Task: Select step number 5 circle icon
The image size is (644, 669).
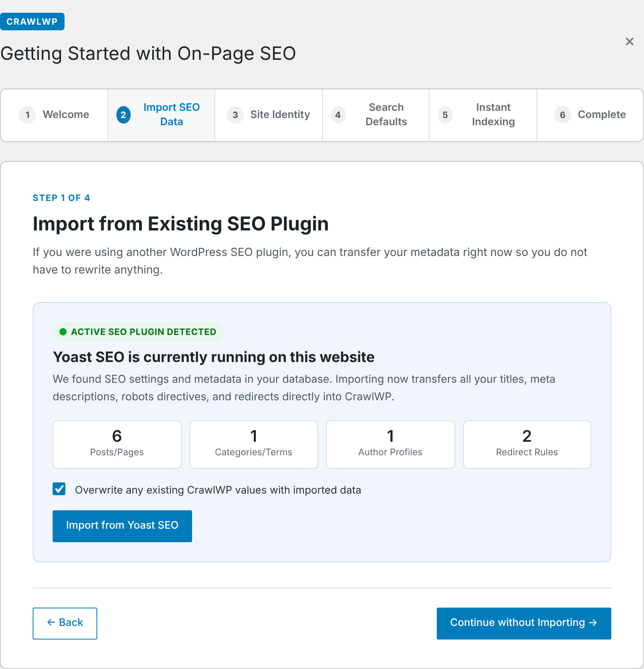Action: coord(445,115)
